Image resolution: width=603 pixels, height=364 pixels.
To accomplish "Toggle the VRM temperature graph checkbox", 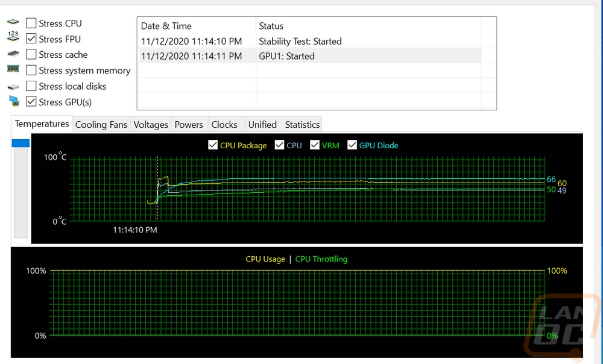I will coord(315,145).
